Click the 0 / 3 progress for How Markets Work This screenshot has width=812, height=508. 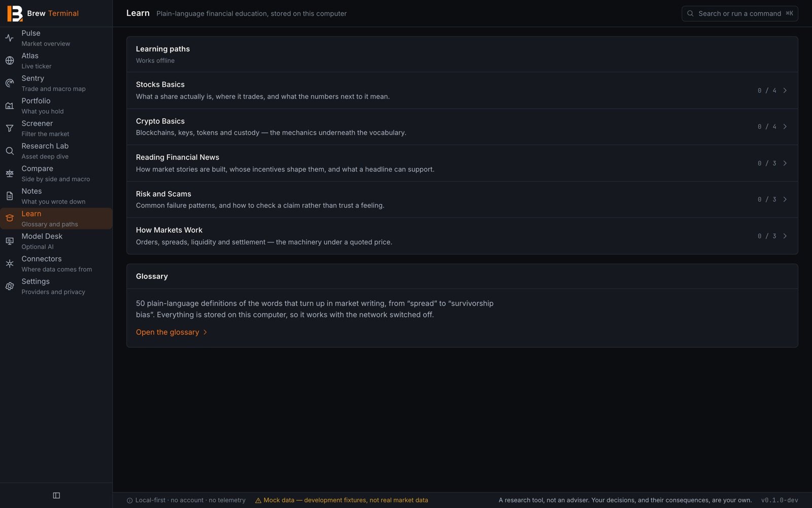coord(767,236)
